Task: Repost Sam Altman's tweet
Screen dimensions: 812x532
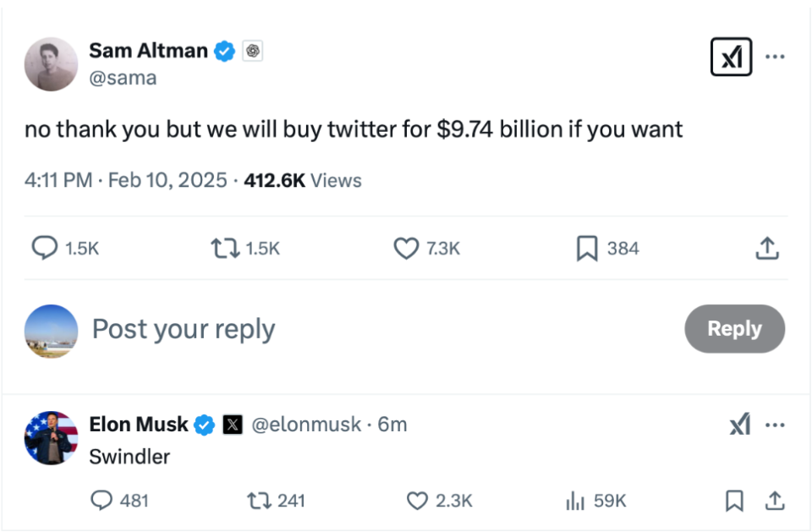Action: [x=225, y=248]
